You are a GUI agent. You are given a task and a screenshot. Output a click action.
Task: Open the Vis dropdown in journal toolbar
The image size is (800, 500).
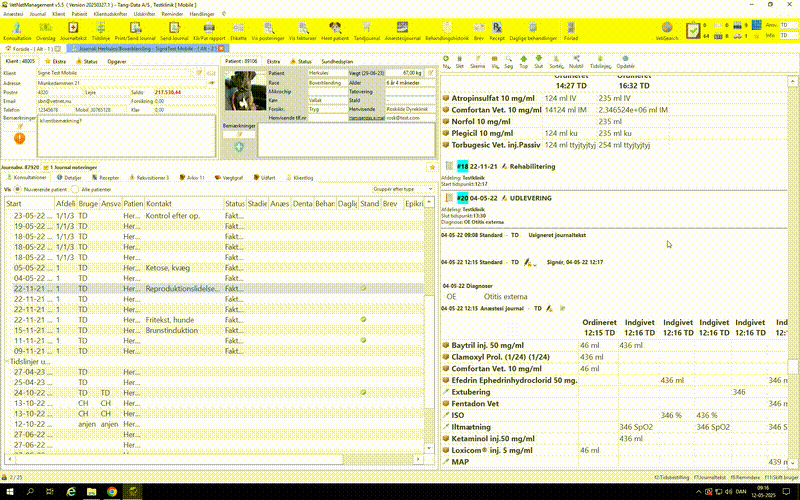tap(495, 62)
